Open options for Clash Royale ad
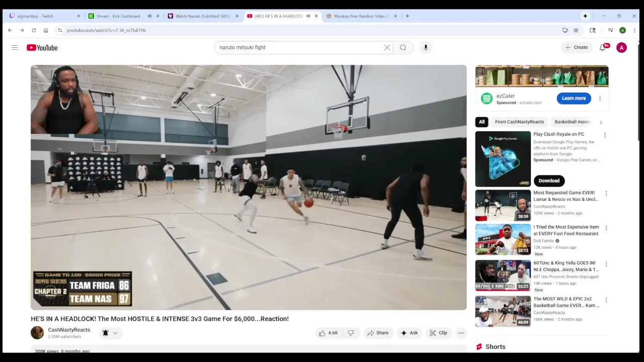644x362 pixels. [605, 135]
